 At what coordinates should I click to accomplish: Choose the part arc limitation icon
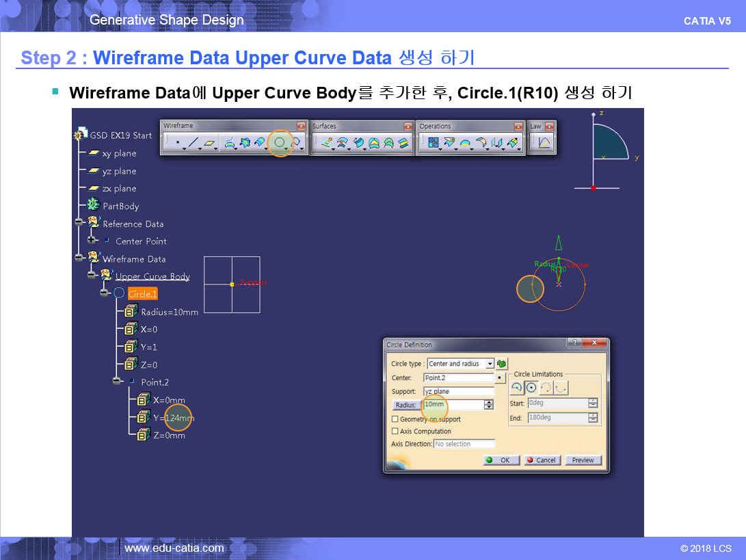(x=517, y=388)
